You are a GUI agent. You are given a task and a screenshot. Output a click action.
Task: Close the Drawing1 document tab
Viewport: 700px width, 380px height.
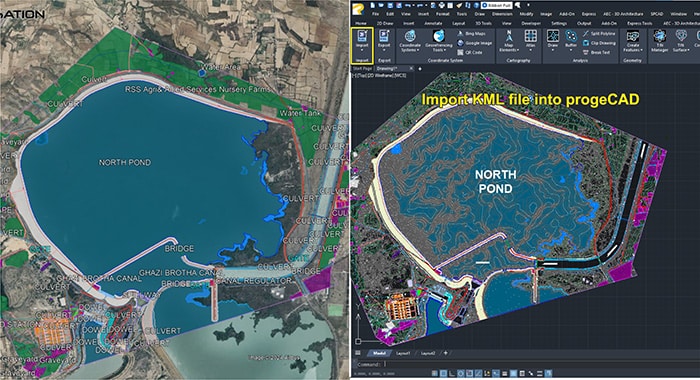(411, 68)
